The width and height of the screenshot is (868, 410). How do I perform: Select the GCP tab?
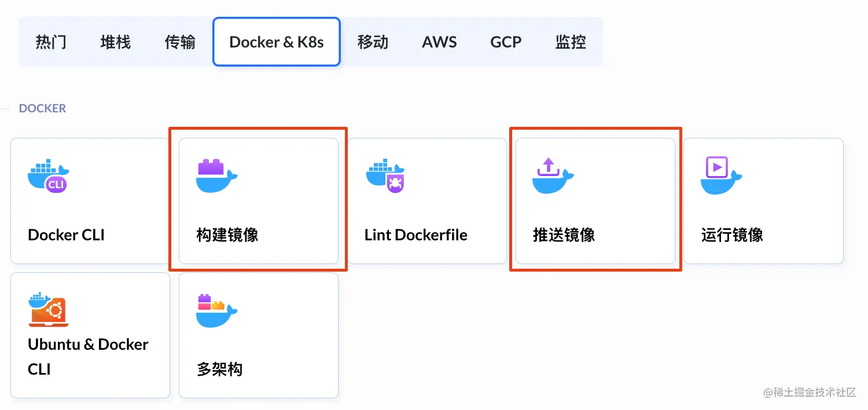click(506, 42)
